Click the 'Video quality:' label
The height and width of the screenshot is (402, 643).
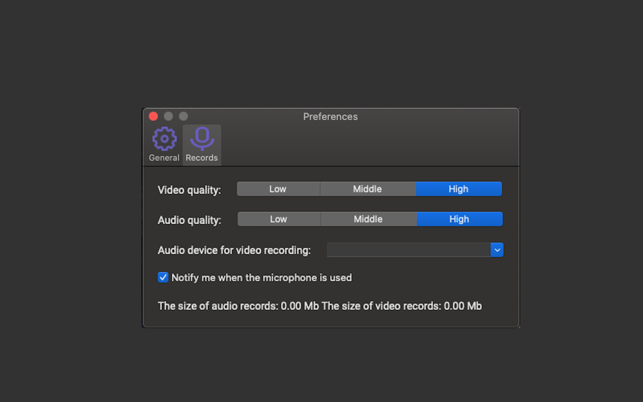[189, 190]
